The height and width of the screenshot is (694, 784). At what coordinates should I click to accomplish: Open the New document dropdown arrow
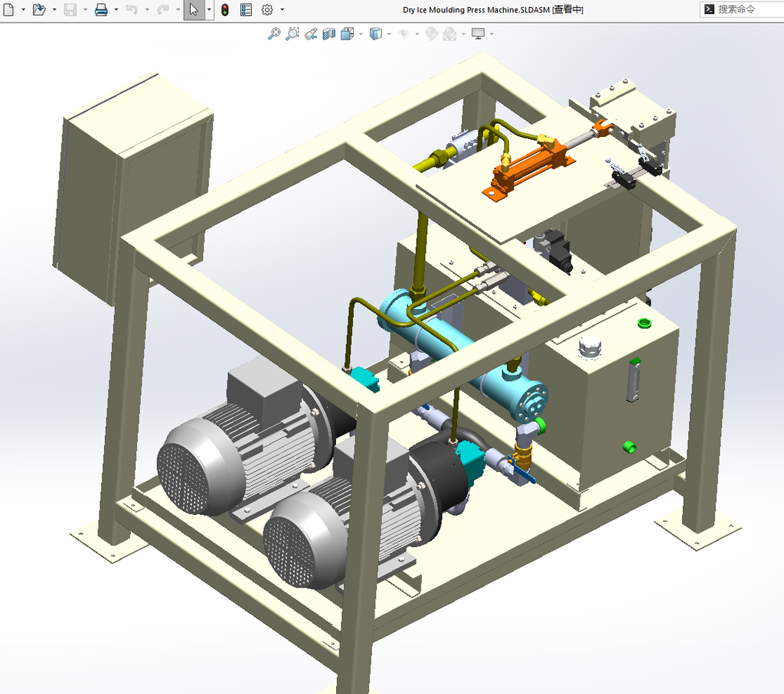23,9
